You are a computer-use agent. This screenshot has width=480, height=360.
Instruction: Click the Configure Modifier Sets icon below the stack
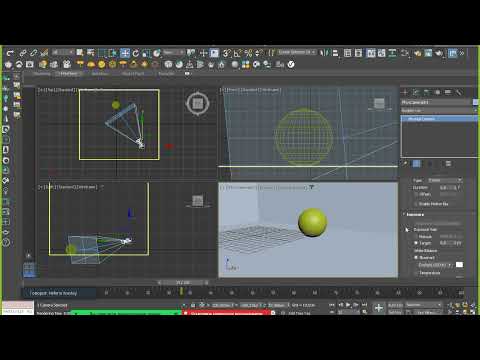pos(448,163)
